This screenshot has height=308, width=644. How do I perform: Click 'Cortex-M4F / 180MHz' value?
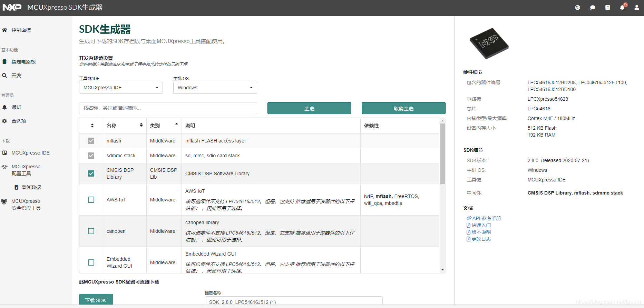click(x=551, y=118)
